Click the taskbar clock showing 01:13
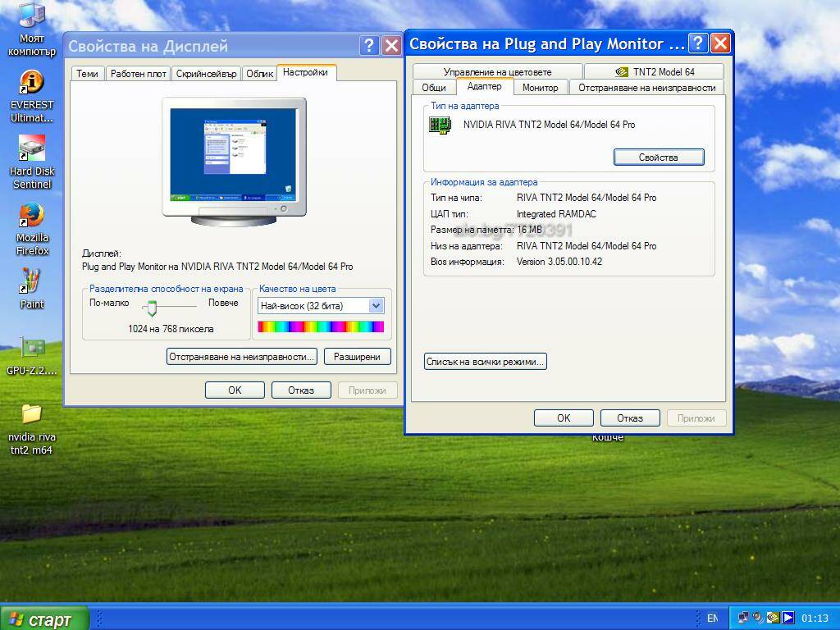840x630 pixels. 815,619
